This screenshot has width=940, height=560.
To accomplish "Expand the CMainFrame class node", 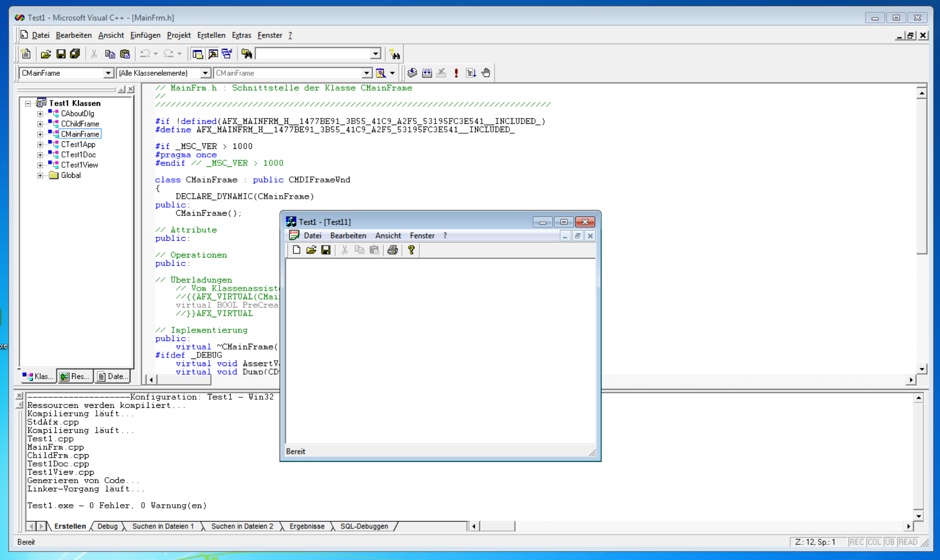I will pos(40,134).
